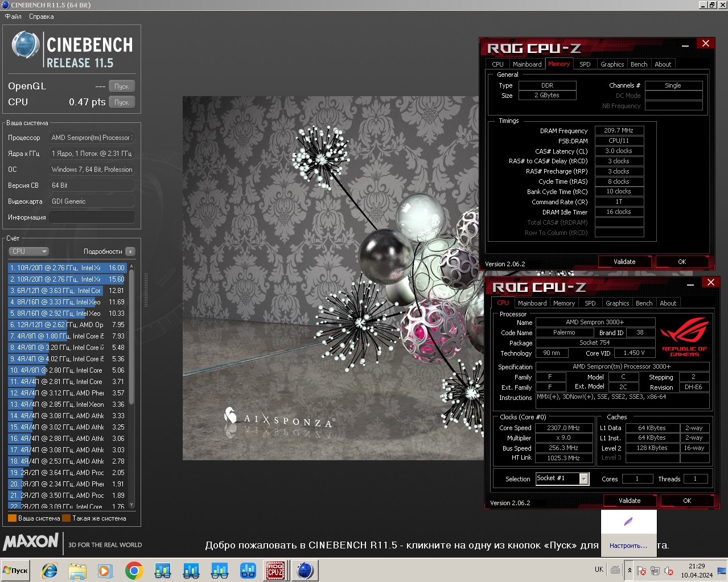Click the volume speaker tray icon
This screenshot has width=728, height=582.
pyautogui.click(x=669, y=571)
